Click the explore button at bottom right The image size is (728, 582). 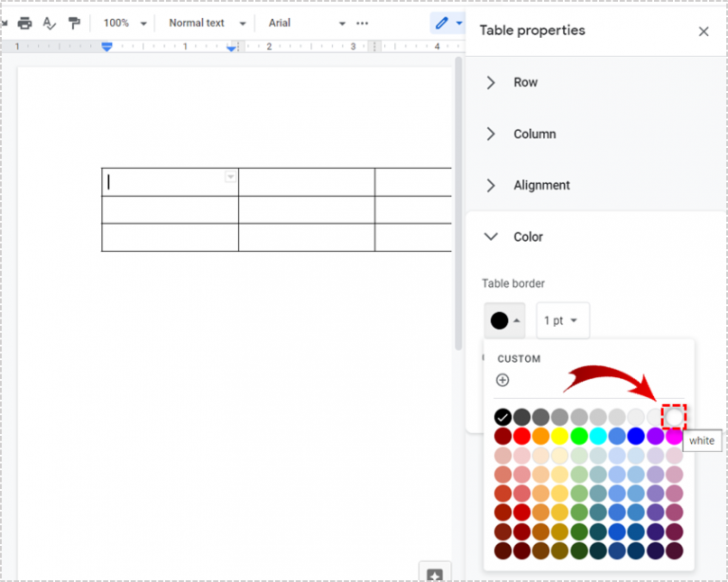click(x=434, y=573)
